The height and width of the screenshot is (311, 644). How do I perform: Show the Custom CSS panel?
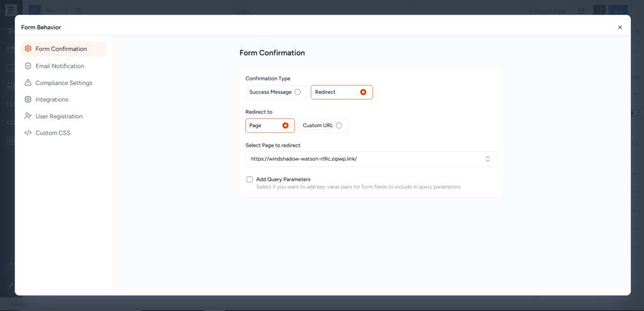pyautogui.click(x=53, y=133)
